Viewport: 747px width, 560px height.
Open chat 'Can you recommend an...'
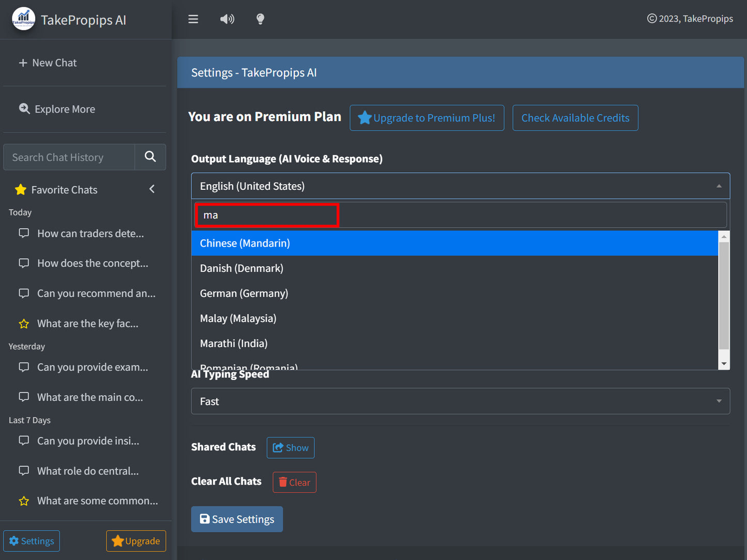96,294
